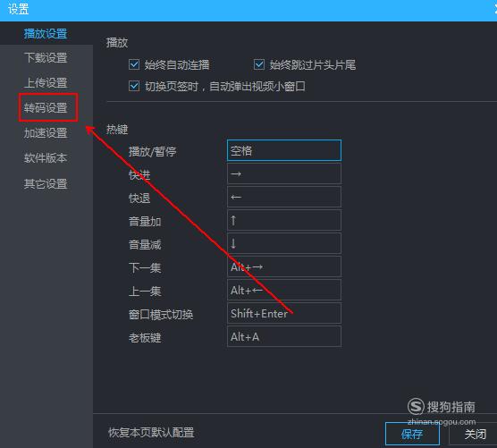Image resolution: width=497 pixels, height=448 pixels.
Task: Click 恢复本页默认配置 link
Action: (x=151, y=433)
